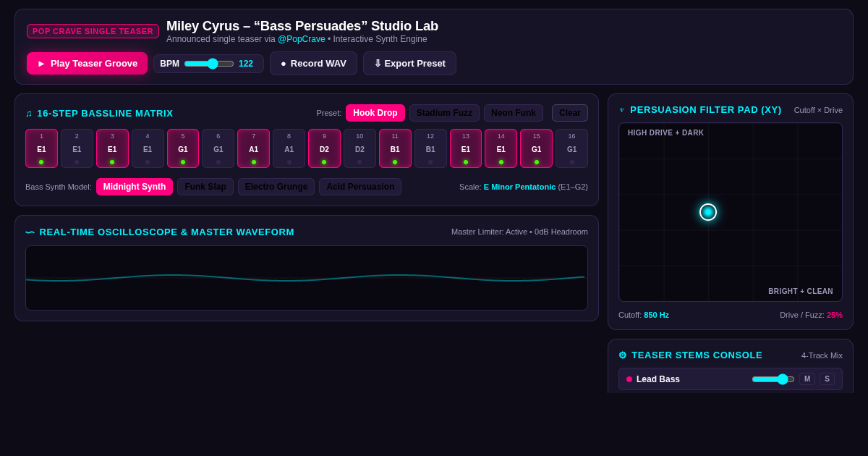This screenshot has height=456, width=868.
Task: Adjust the BPM slider
Action: (x=209, y=64)
